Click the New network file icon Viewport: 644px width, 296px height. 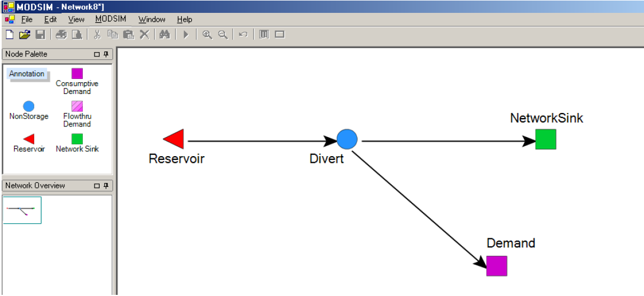(10, 35)
